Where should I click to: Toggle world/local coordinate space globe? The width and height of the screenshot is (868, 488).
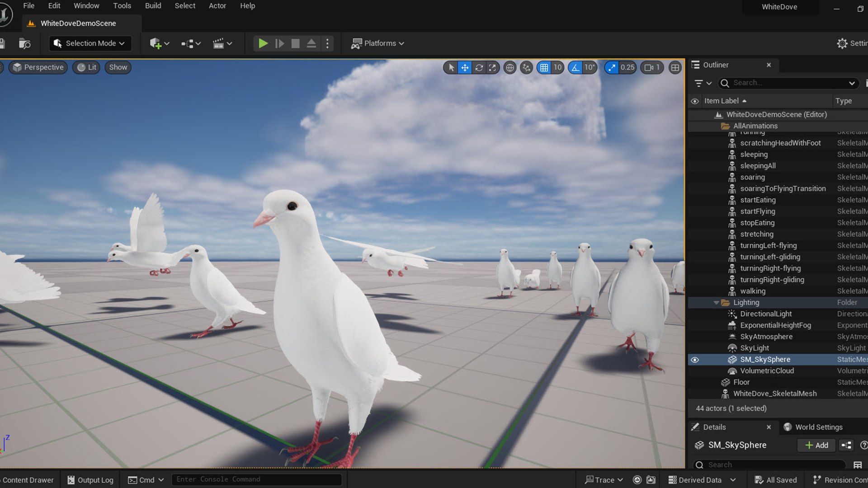tap(509, 67)
